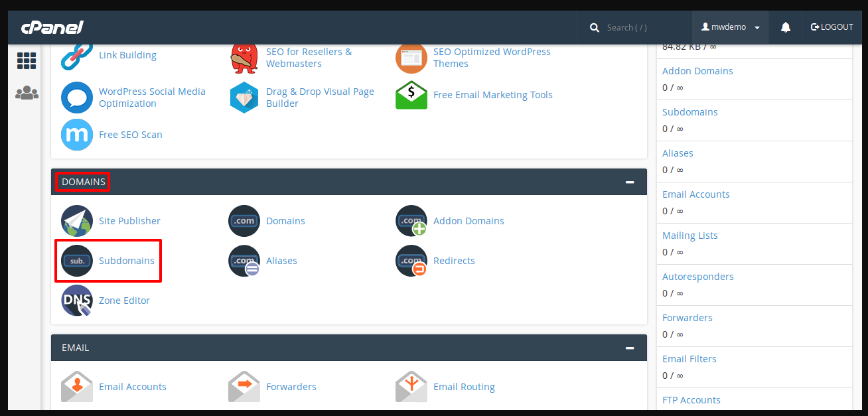
Task: Select the user accounts sidebar item
Action: click(27, 92)
